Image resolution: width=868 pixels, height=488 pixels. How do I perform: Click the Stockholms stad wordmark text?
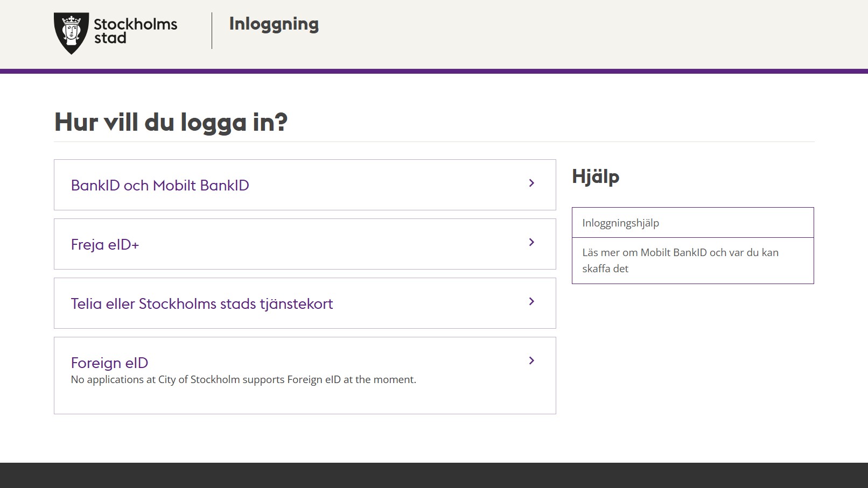(135, 31)
